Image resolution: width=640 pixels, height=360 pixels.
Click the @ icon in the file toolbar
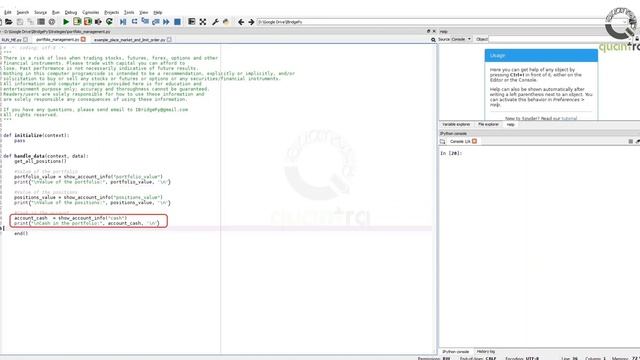click(52, 22)
